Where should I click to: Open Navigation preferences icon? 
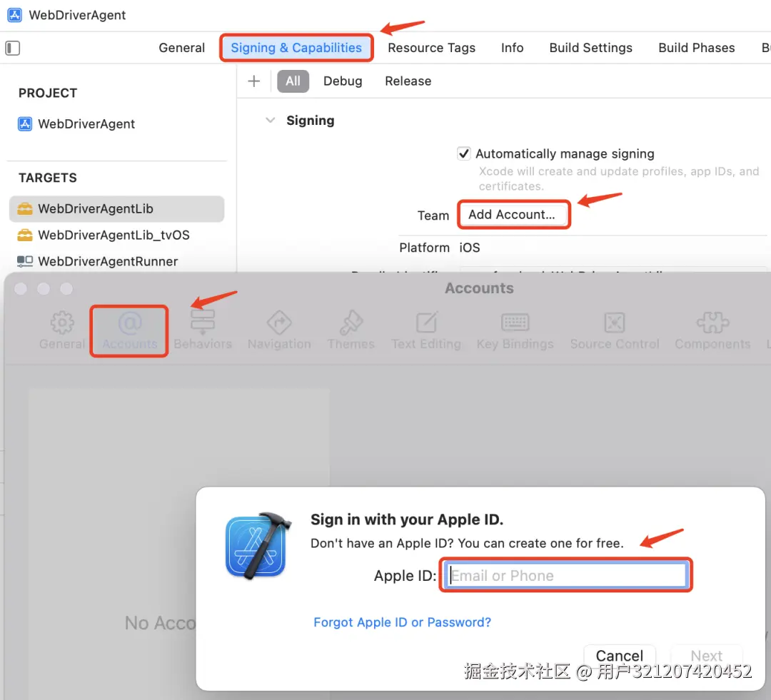coord(279,323)
